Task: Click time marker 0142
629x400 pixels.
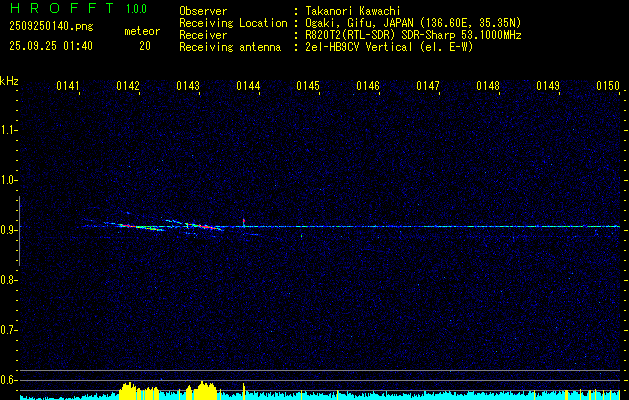Action: (x=128, y=86)
